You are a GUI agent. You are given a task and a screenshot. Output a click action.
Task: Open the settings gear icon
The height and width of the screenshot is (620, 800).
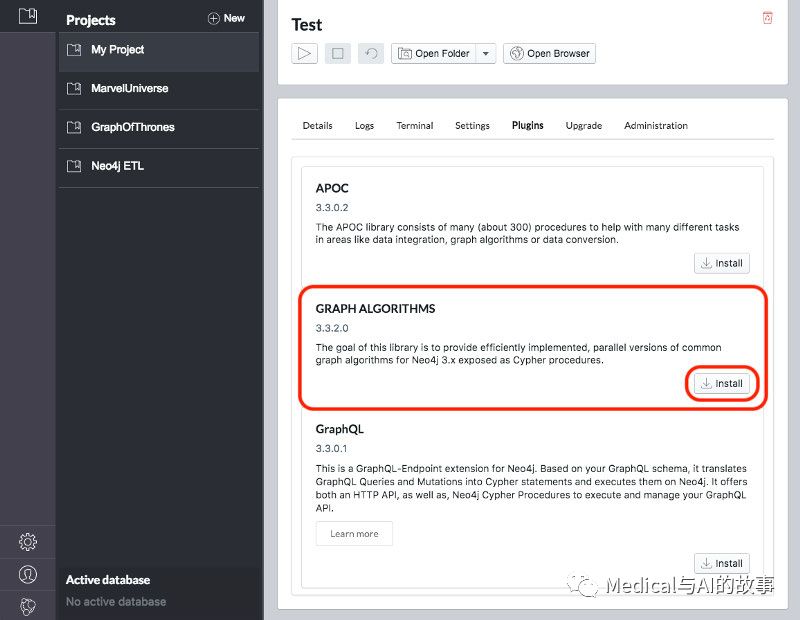[x=28, y=541]
